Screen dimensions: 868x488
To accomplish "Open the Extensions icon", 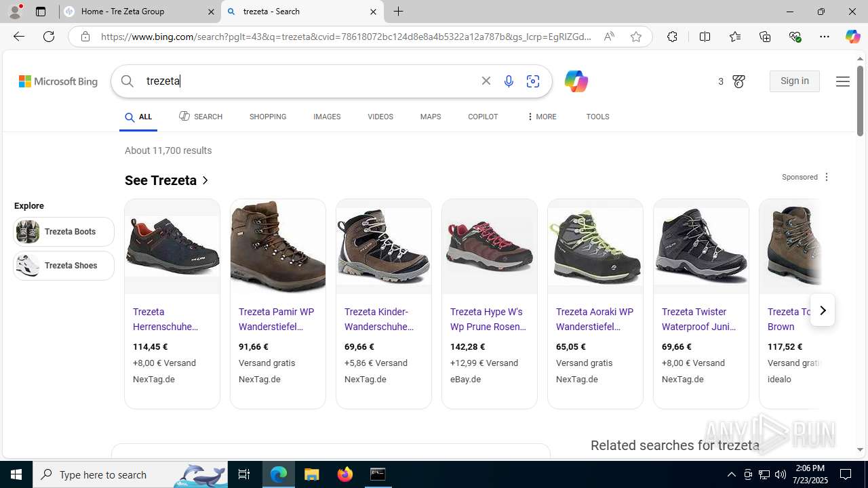I will point(672,37).
